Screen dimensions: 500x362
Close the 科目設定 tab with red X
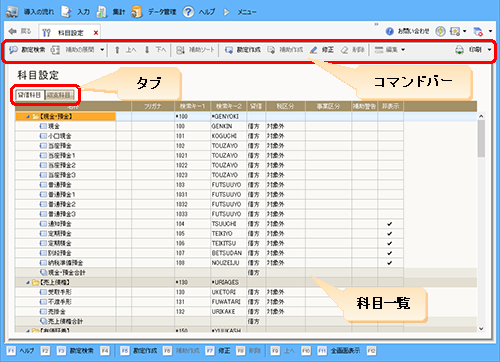pos(96,33)
